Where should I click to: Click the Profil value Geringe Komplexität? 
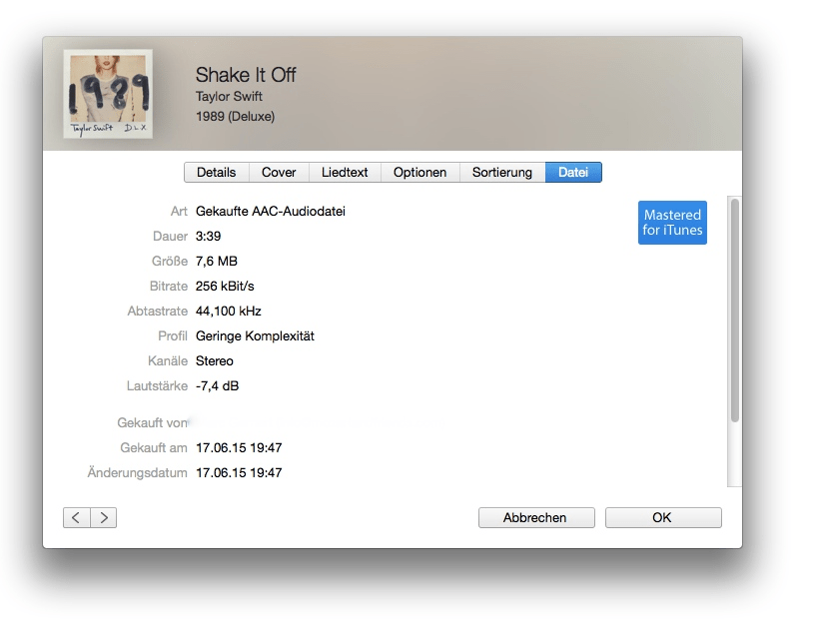(x=255, y=336)
